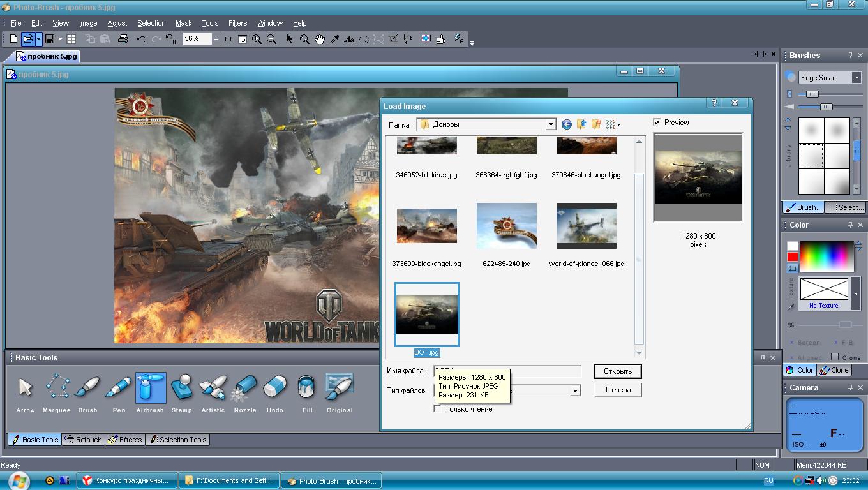868x490 pixels.
Task: Tick the Clone checkbox in Color panel
Action: tap(835, 357)
